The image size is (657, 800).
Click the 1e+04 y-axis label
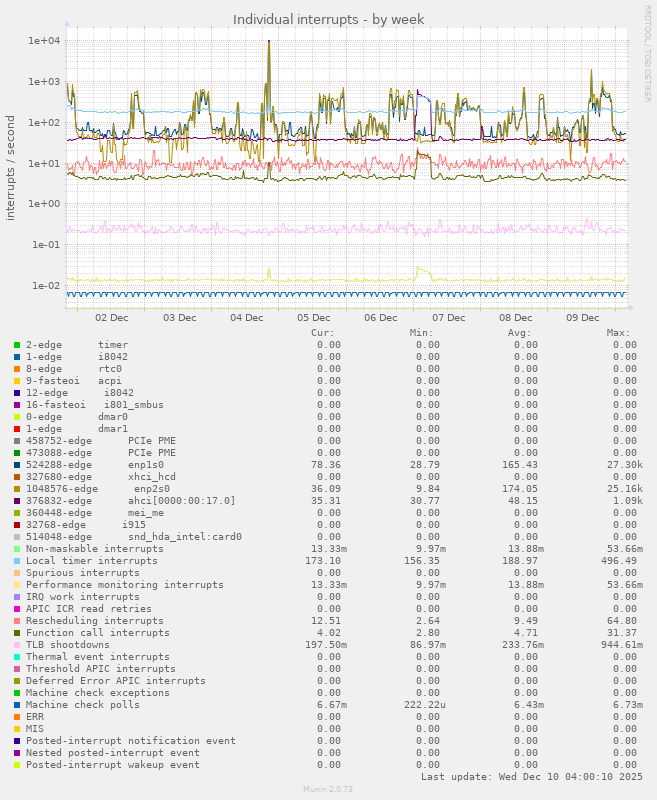45,41
